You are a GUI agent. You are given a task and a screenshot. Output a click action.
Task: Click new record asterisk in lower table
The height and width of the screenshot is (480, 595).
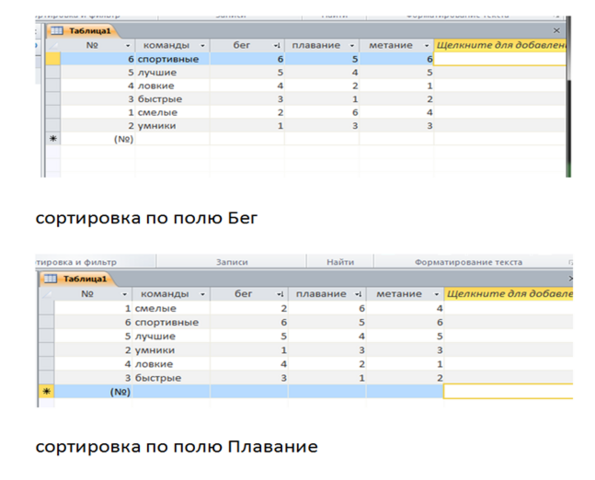coord(47,391)
